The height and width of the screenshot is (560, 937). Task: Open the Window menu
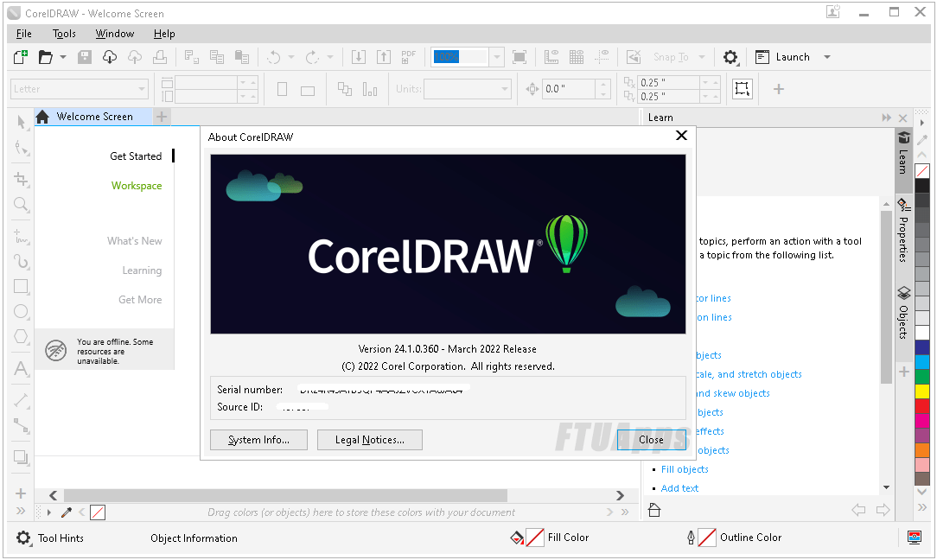(x=115, y=34)
